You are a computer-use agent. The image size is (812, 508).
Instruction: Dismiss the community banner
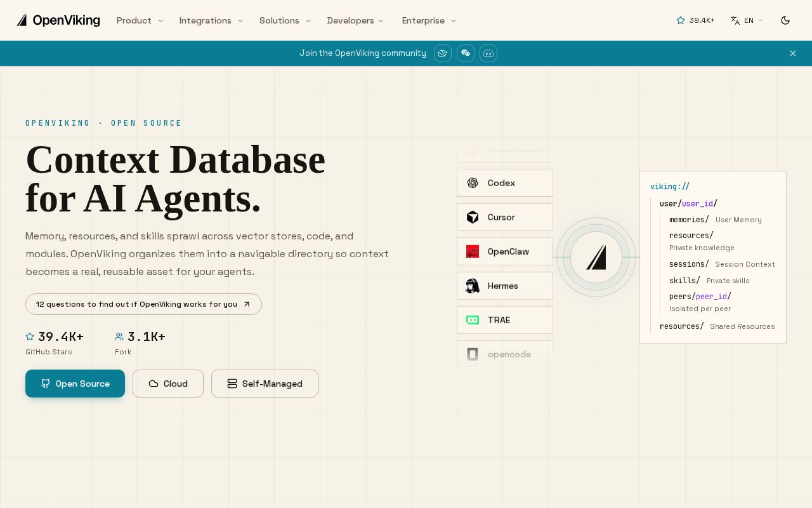(793, 53)
